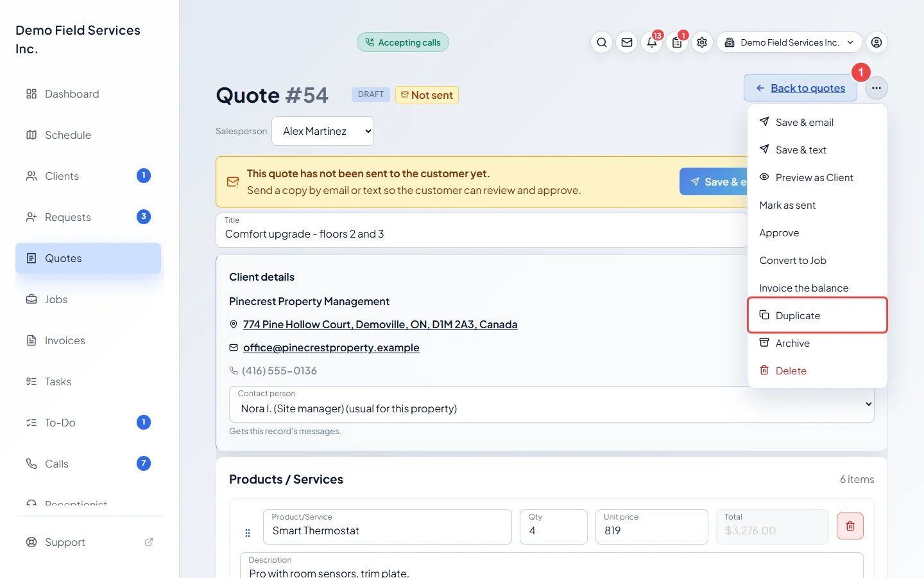Open the search magnifier icon
This screenshot has width=924, height=578.
601,42
